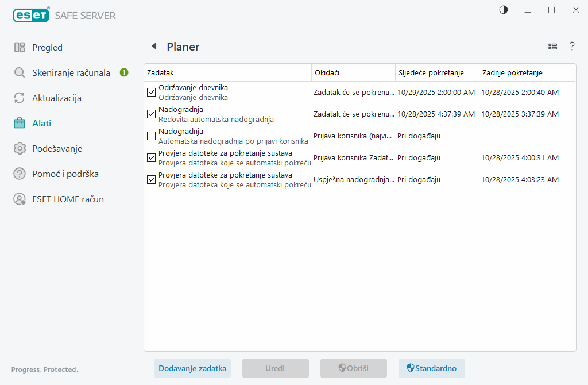Image resolution: width=588 pixels, height=385 pixels.
Task: Enable the Automatska nadogradnja po prijavi korisnika checkbox
Action: click(x=152, y=136)
